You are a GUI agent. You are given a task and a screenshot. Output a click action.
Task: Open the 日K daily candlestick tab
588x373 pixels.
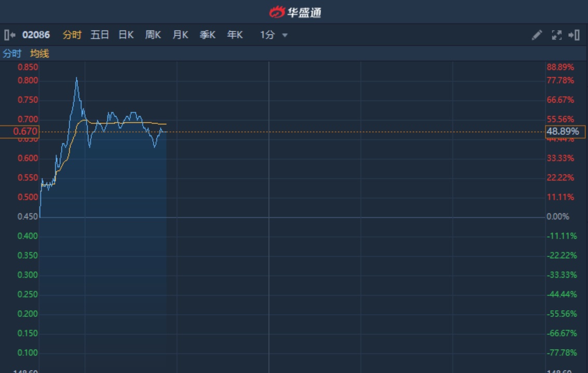(x=126, y=35)
